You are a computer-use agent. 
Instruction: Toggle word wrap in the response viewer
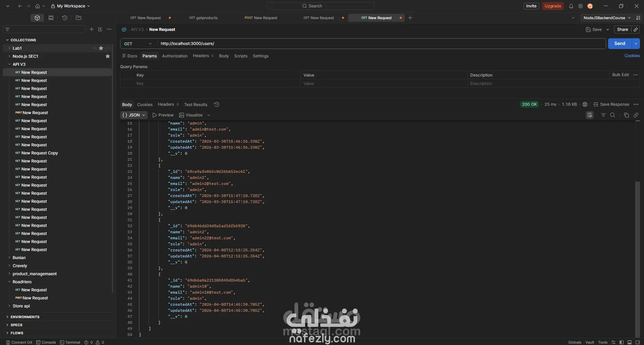(590, 115)
